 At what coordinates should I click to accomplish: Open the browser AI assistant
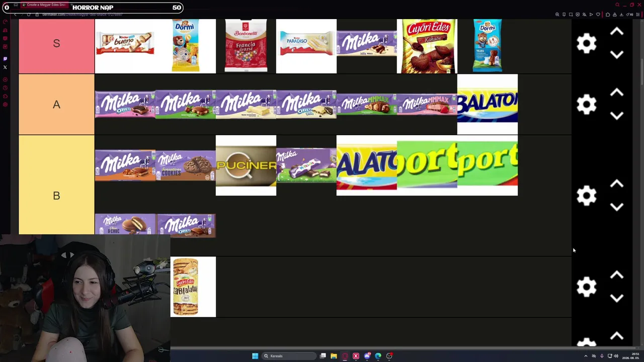point(629,14)
